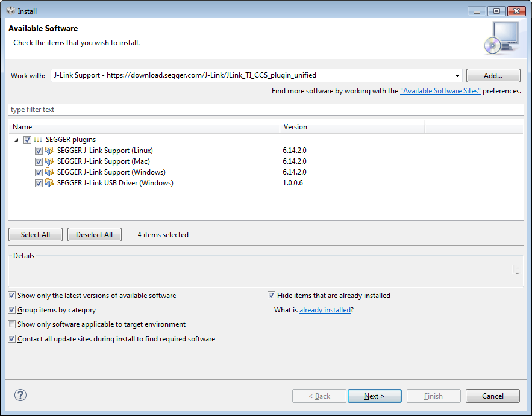532x416 pixels.
Task: Click the SEGGER J-Link Support (Windows) plugin icon
Action: click(x=49, y=172)
